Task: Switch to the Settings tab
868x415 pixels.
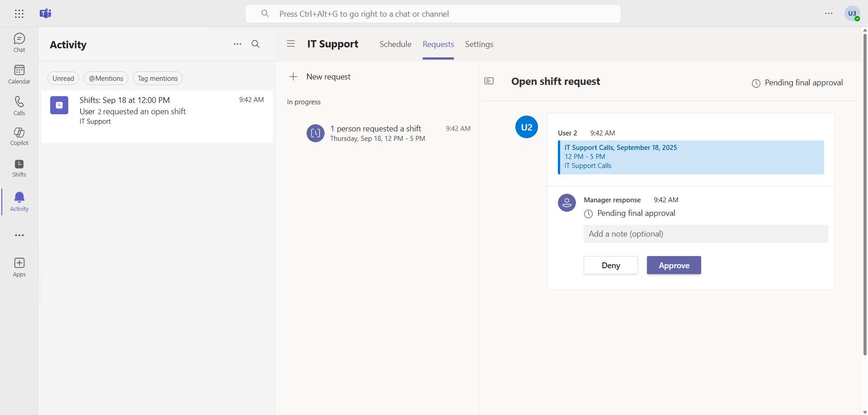Action: [x=479, y=44]
